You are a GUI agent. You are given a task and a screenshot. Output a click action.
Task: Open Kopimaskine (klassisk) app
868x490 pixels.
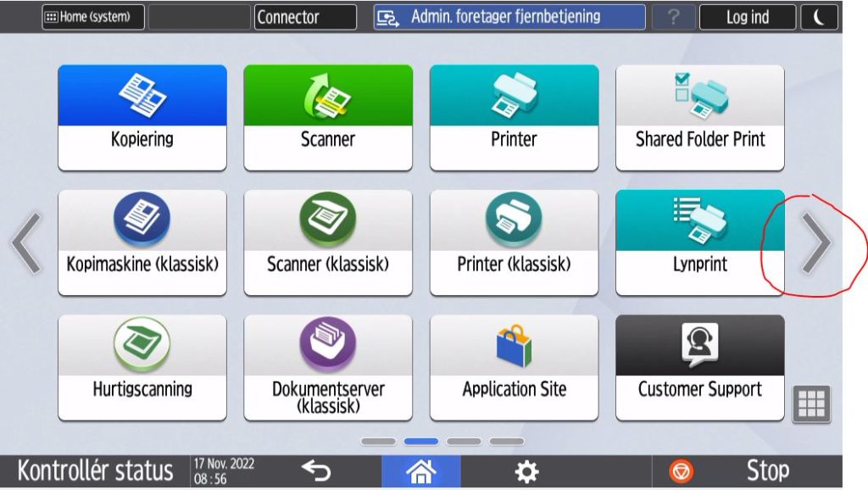[142, 242]
